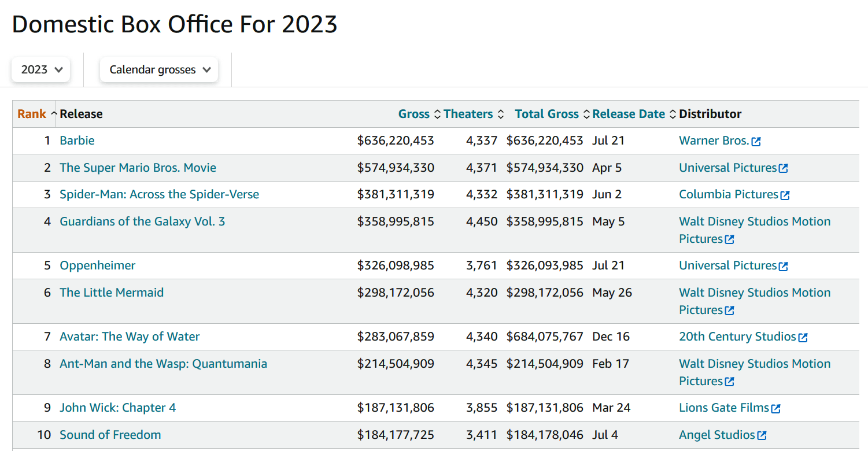Viewport: 868px width, 451px height.
Task: Click Universal Pictures link in Oppenheimer row
Action: [727, 265]
